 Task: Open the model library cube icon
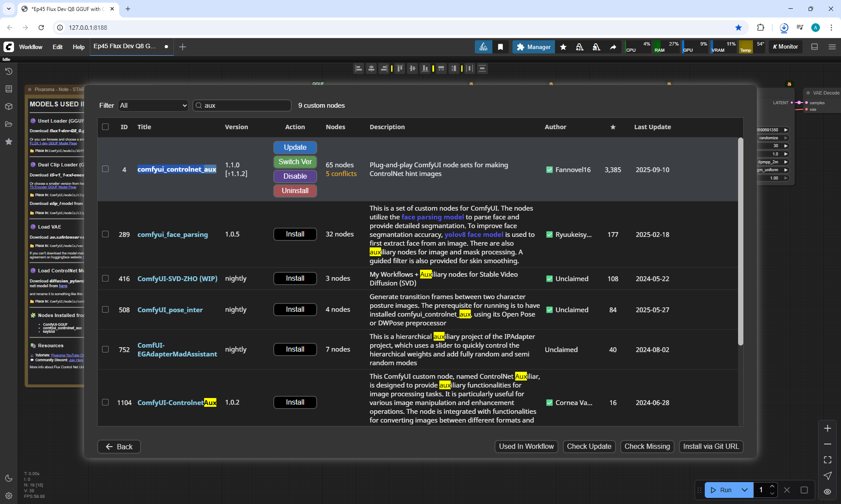click(x=9, y=106)
